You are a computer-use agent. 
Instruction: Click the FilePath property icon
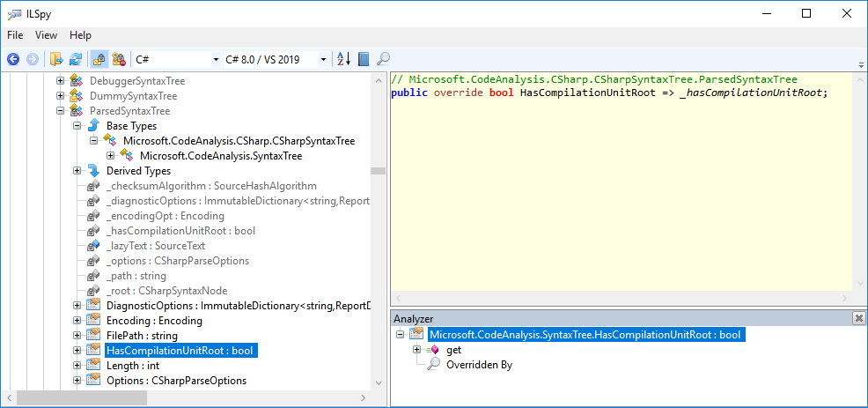[x=93, y=336]
